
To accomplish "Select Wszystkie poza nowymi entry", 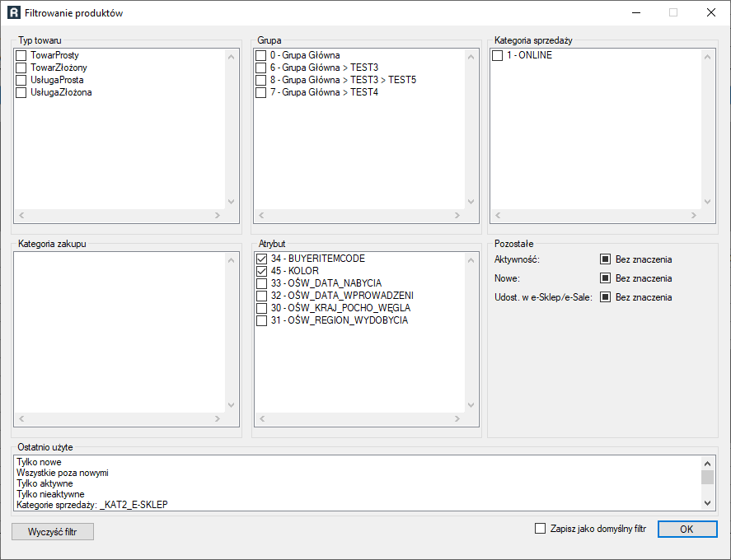I will click(63, 473).
